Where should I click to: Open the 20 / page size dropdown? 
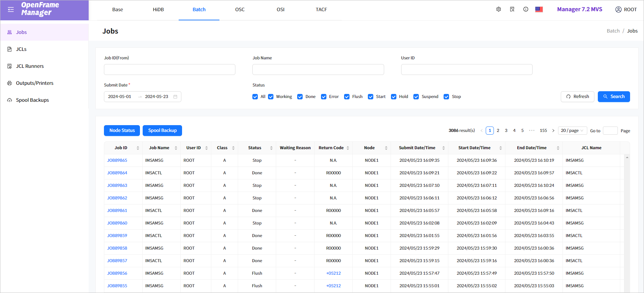572,131
